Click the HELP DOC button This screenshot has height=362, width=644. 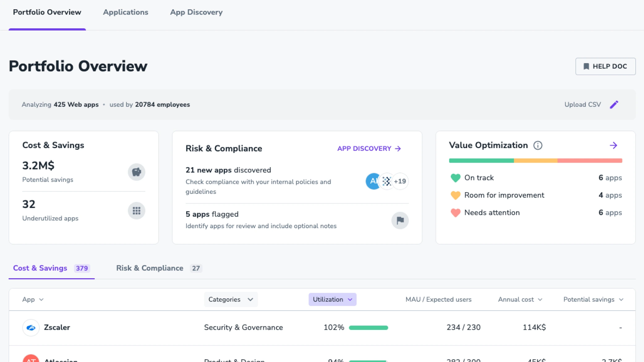tap(605, 66)
